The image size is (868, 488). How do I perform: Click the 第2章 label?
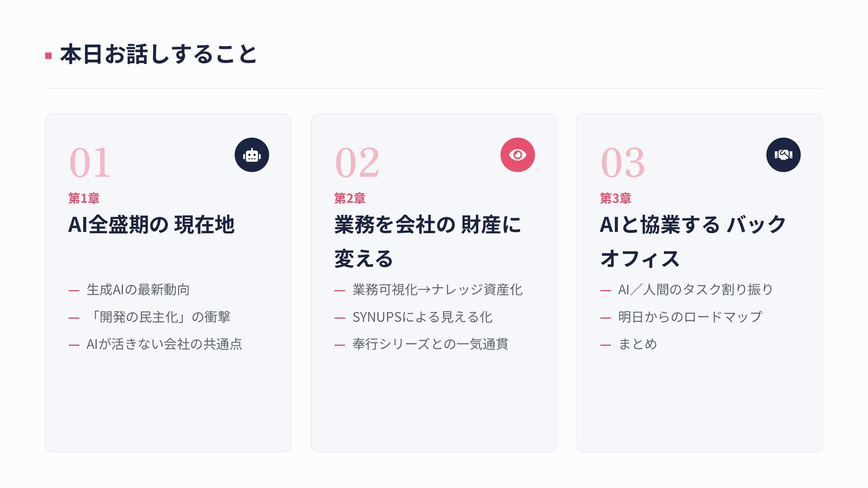(x=349, y=198)
